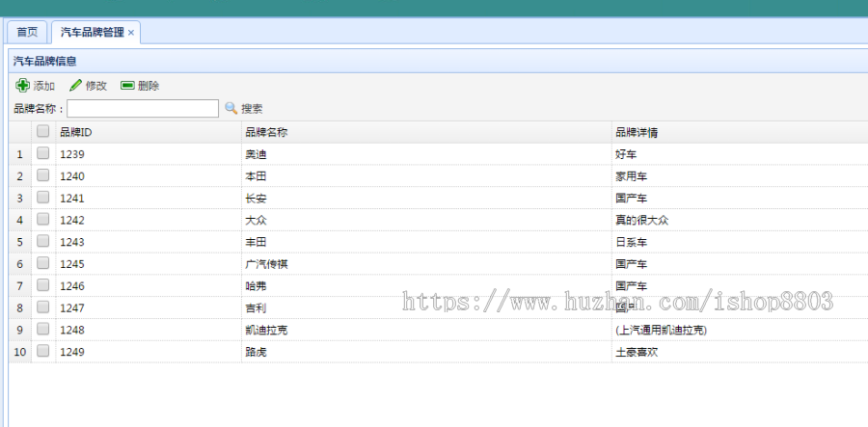868x427 pixels.
Task: Click the ID cell 1248
Action: [149, 330]
